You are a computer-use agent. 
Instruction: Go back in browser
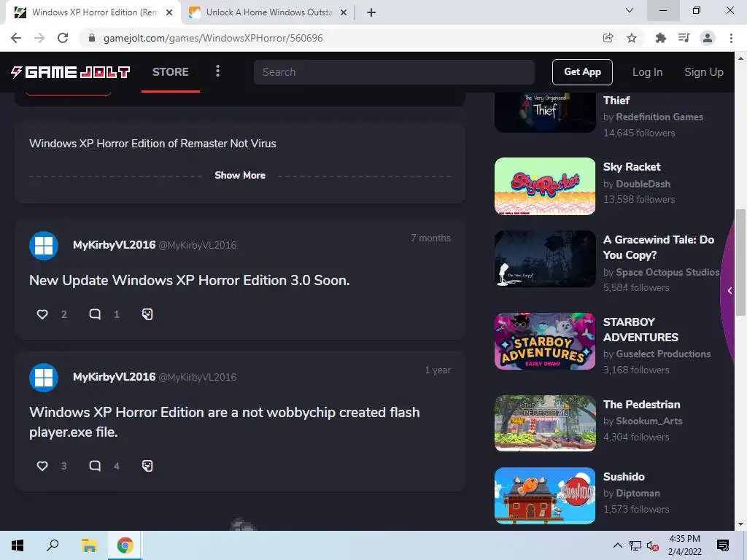click(x=16, y=38)
